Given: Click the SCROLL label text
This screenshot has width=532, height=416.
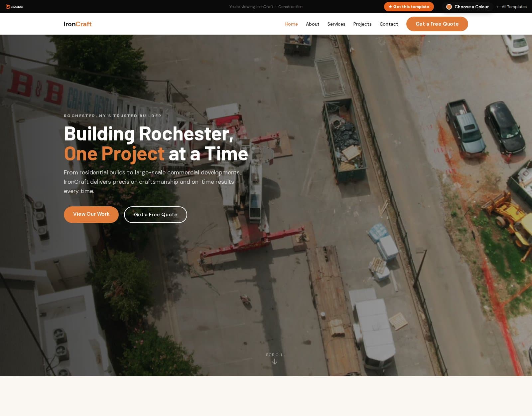Looking at the screenshot, I should [275, 355].
